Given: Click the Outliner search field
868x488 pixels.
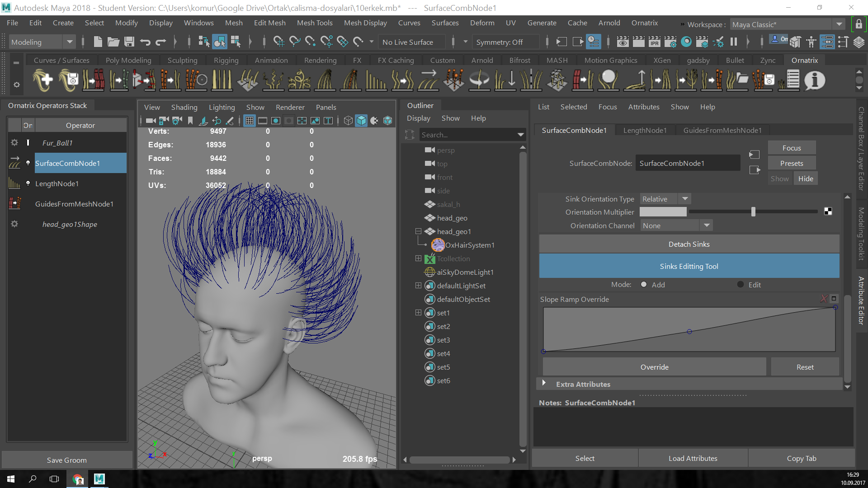Looking at the screenshot, I should (466, 135).
